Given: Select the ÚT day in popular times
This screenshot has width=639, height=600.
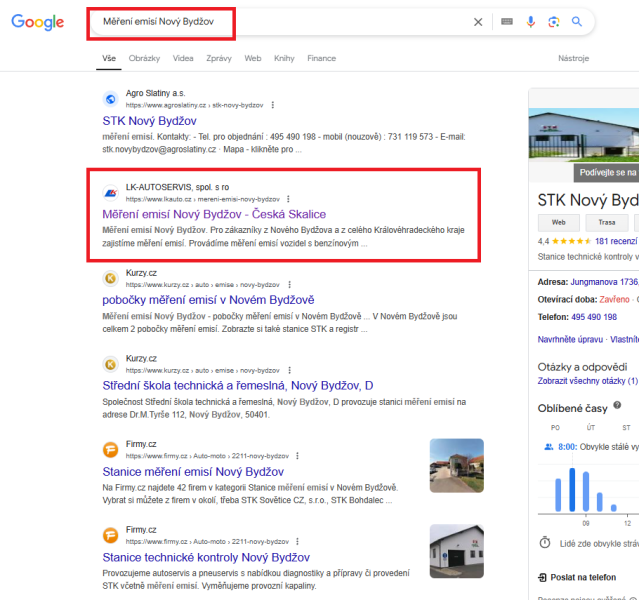Looking at the screenshot, I should tap(591, 428).
